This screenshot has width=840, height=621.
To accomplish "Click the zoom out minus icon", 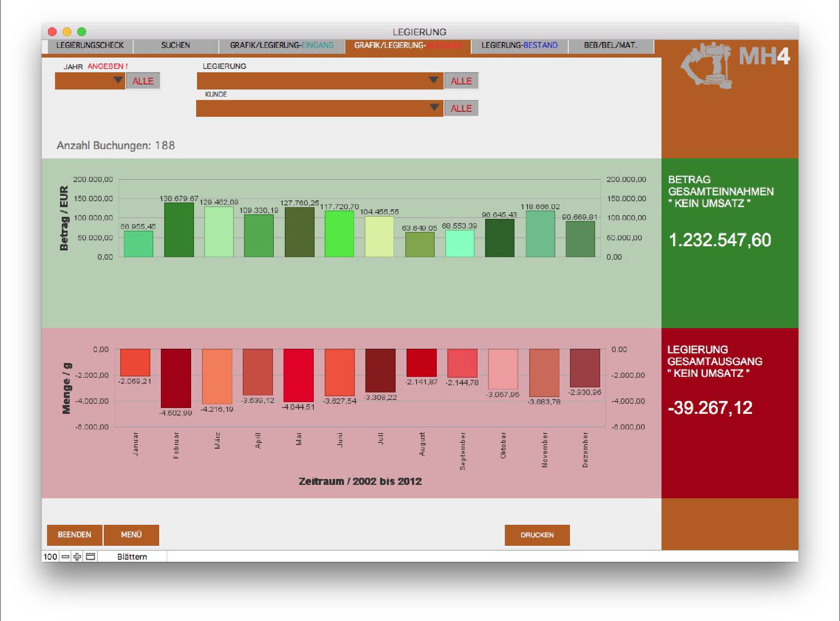I will click(65, 557).
